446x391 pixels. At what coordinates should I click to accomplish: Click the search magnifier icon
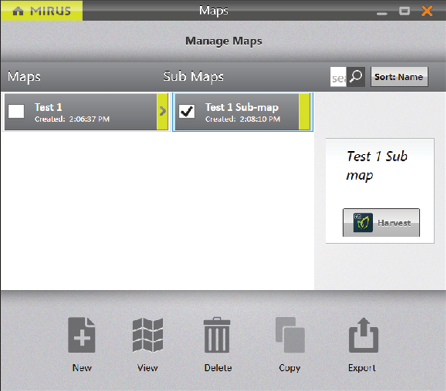click(x=356, y=77)
